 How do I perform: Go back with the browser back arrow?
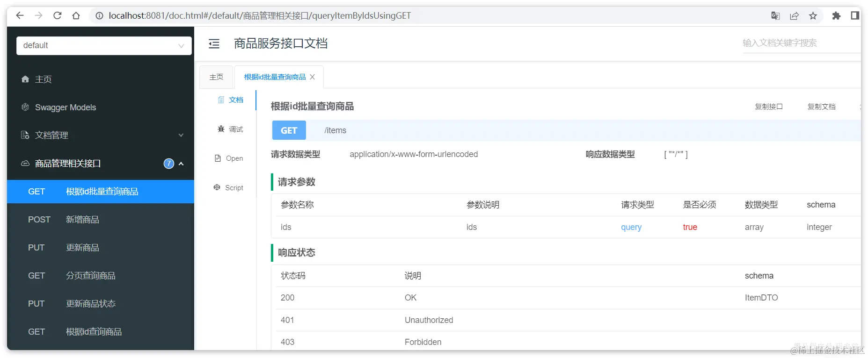coord(20,15)
